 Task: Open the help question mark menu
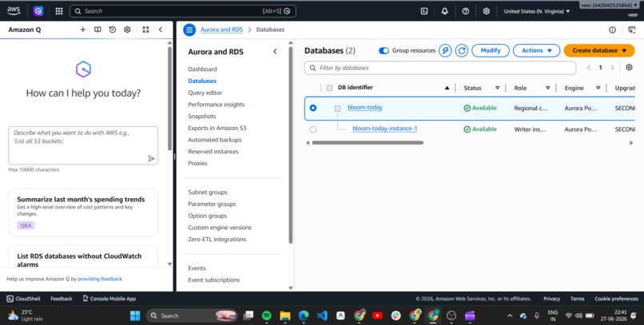coord(465,11)
